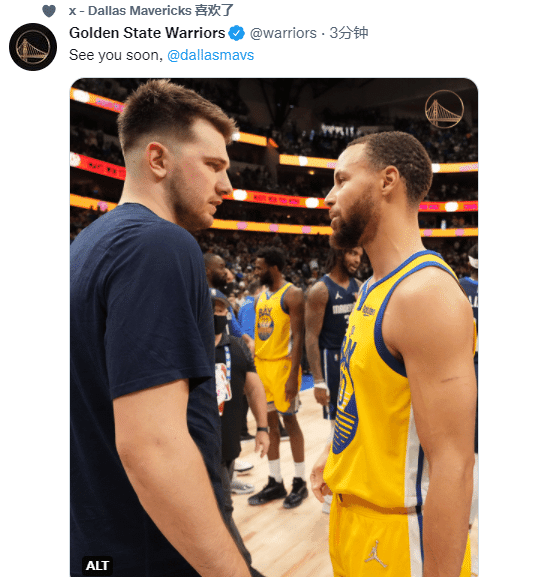535x577 pixels.
Task: Click the bridge watermark logo on the photo
Action: [444, 109]
